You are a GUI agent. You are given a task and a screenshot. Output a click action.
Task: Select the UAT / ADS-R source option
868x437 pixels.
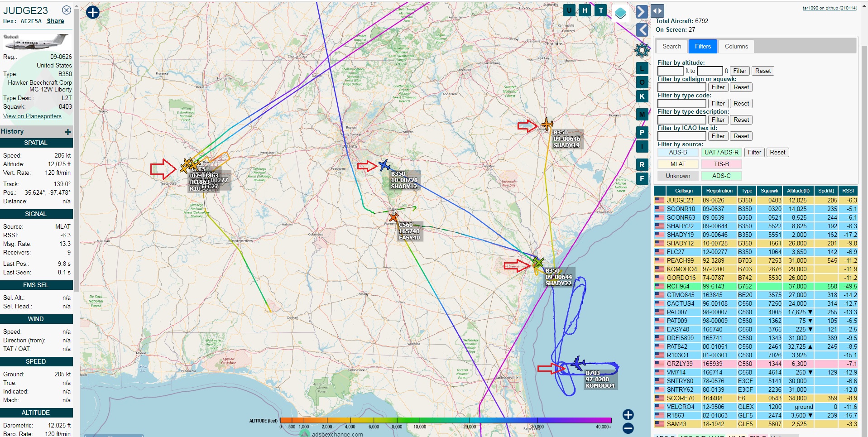[x=721, y=152]
